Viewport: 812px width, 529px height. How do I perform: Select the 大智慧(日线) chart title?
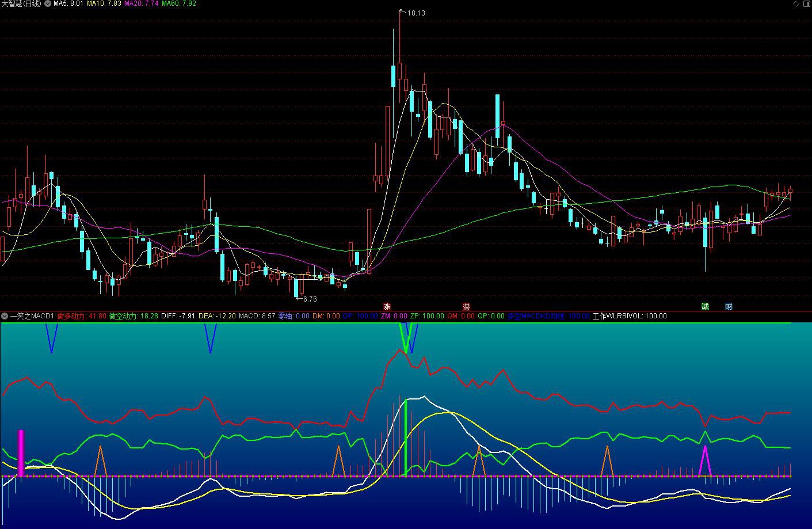(21, 3)
